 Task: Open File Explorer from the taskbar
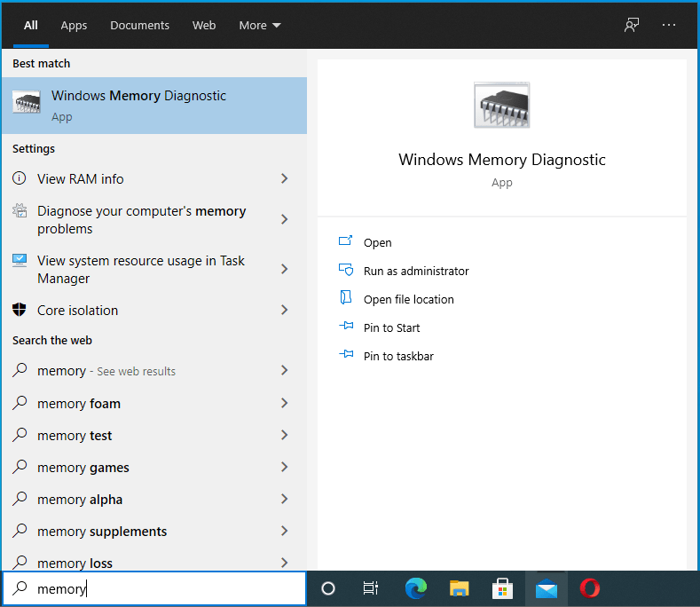pos(459,588)
